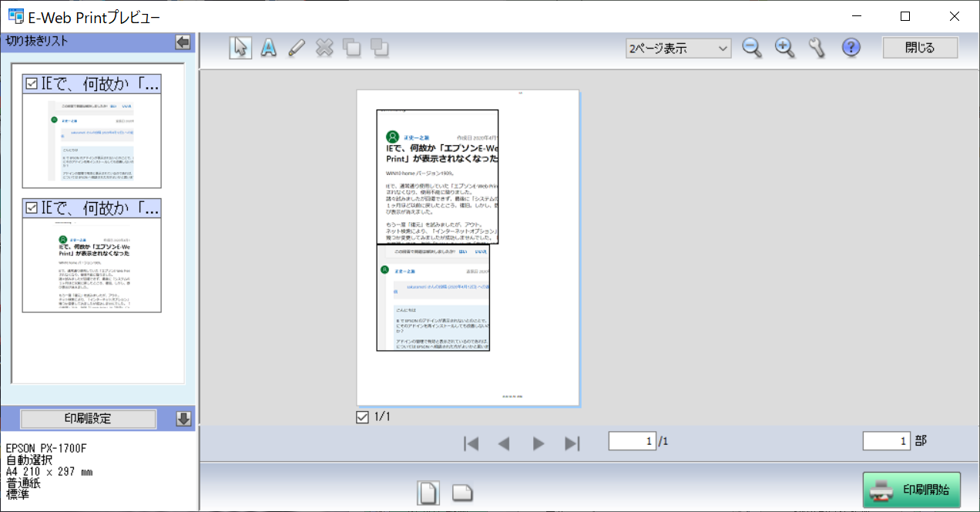Open help via the question mark icon

[x=851, y=48]
